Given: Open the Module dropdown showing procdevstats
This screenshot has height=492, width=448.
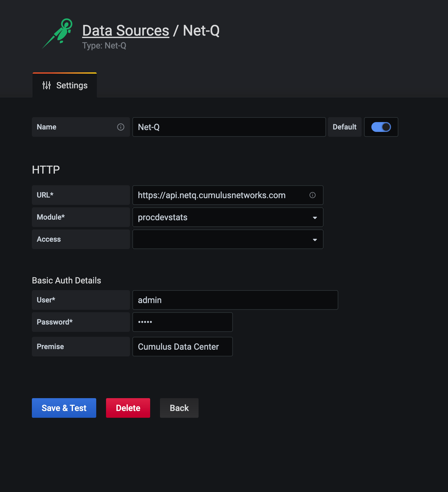Looking at the screenshot, I should [x=224, y=217].
